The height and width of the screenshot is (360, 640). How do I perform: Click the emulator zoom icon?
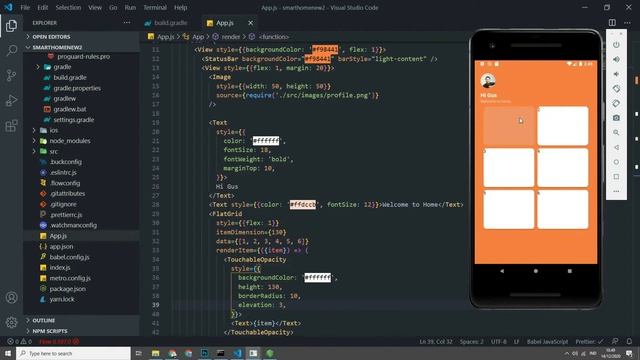click(616, 133)
